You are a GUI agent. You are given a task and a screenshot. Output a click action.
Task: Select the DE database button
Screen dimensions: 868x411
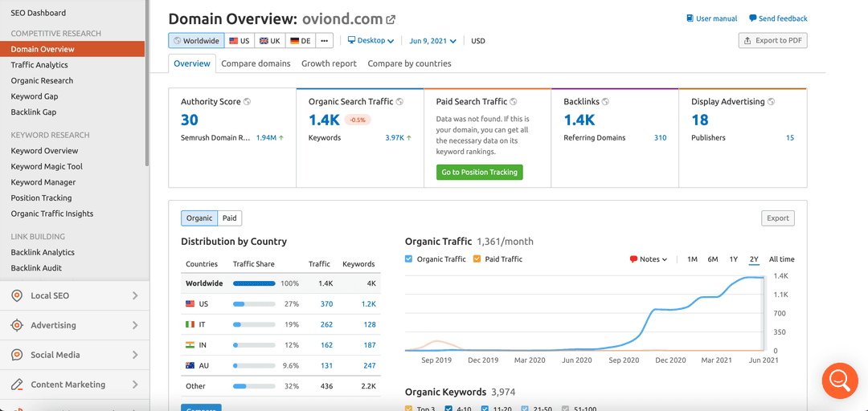tap(301, 40)
